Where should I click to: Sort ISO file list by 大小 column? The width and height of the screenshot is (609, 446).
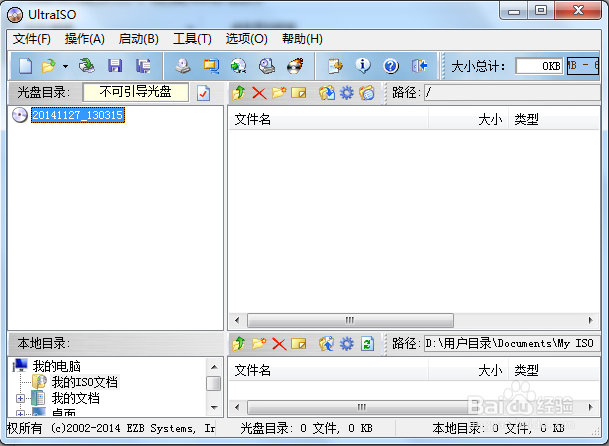pyautogui.click(x=468, y=119)
